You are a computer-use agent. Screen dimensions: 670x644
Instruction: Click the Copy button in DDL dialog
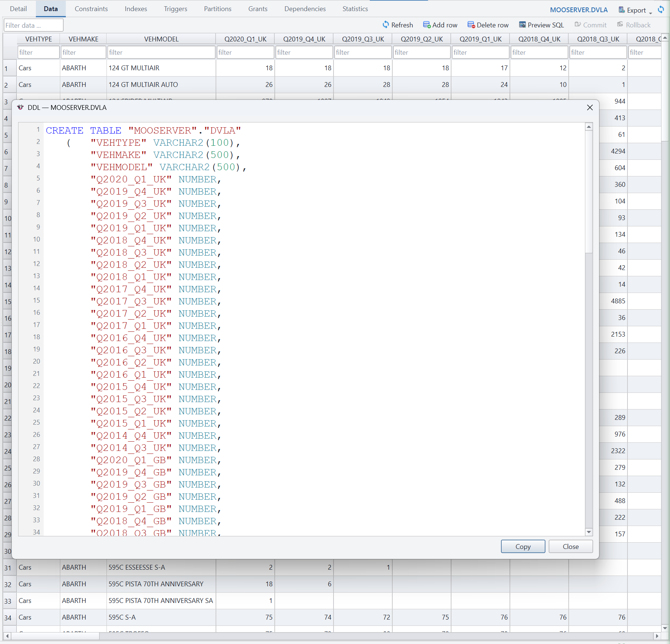click(523, 546)
